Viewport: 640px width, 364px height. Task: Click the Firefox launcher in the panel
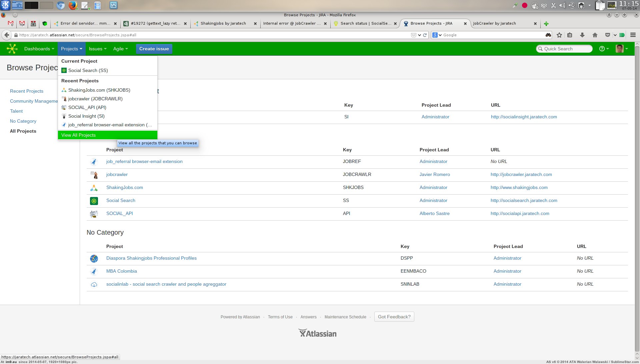click(73, 5)
